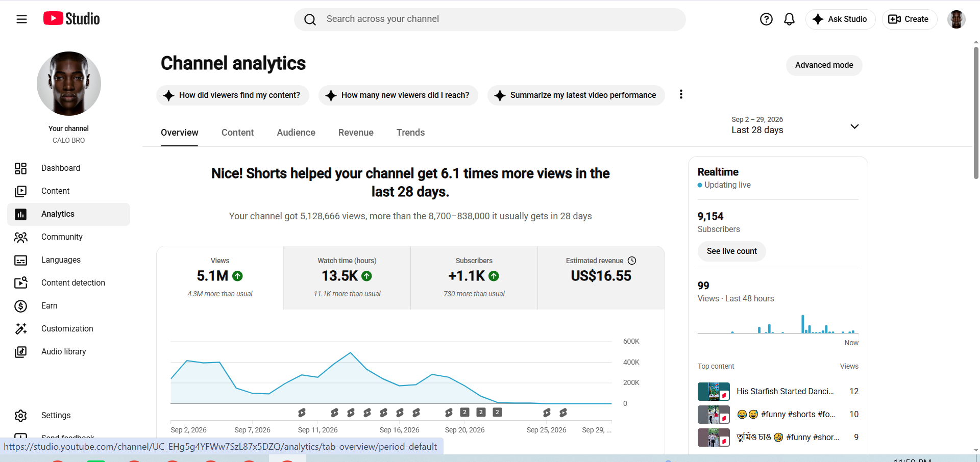Open the notifications bell
This screenshot has width=980, height=462.
[x=789, y=19]
